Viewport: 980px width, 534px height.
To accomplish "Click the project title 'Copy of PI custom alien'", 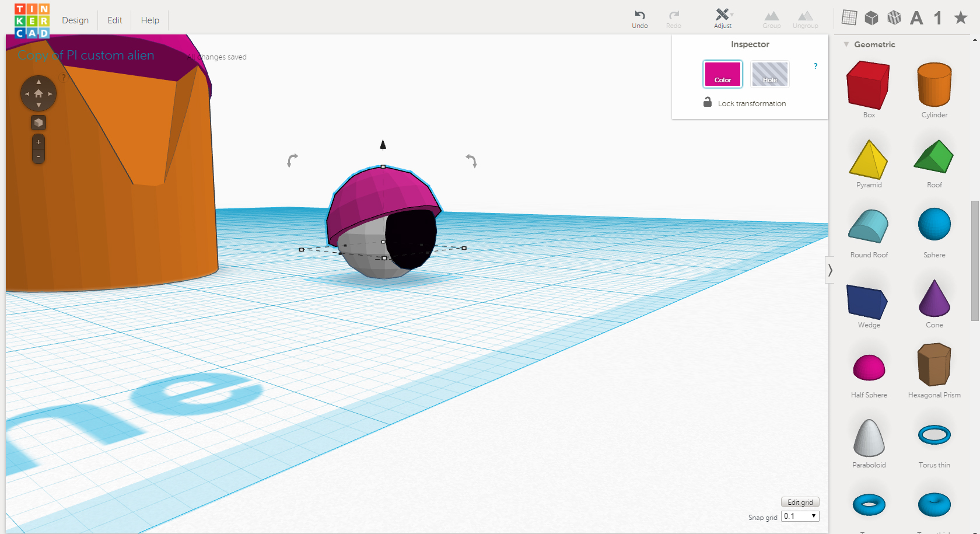I will pyautogui.click(x=86, y=55).
